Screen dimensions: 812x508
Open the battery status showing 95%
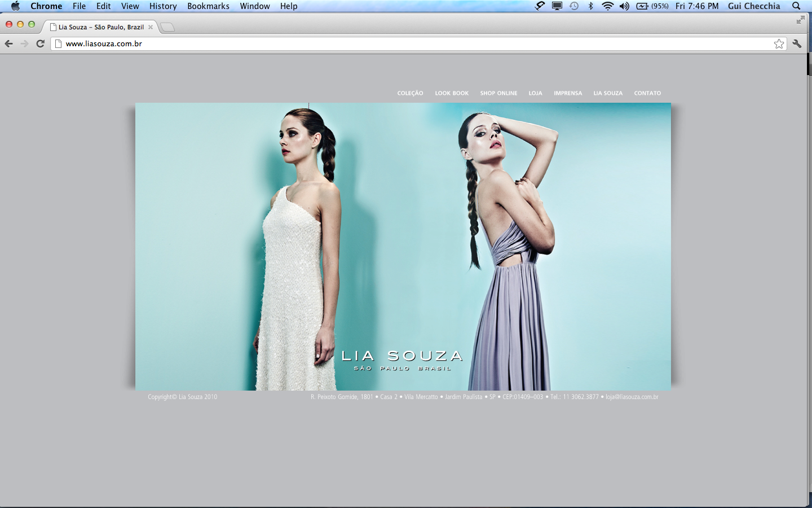point(652,6)
